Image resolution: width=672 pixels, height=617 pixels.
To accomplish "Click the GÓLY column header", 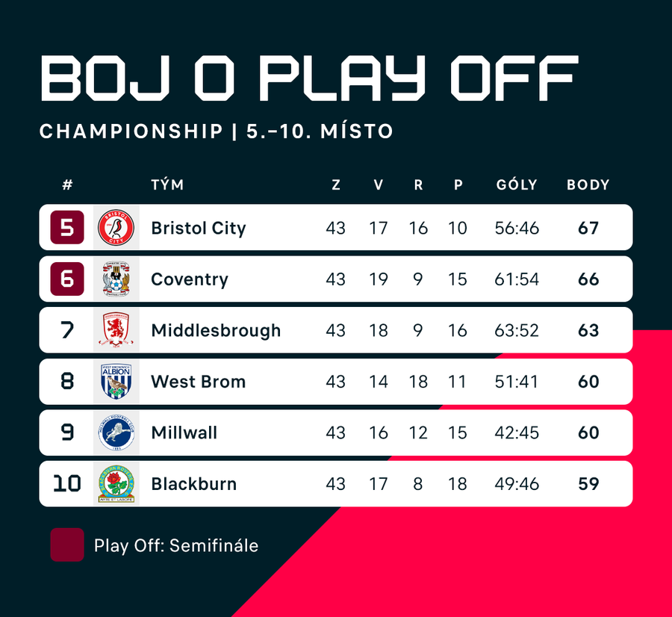I will [x=517, y=185].
